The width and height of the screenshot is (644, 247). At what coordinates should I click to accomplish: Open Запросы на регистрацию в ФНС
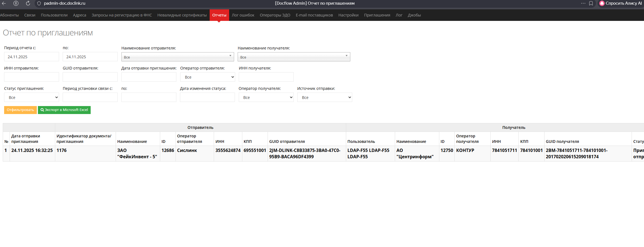point(122,15)
